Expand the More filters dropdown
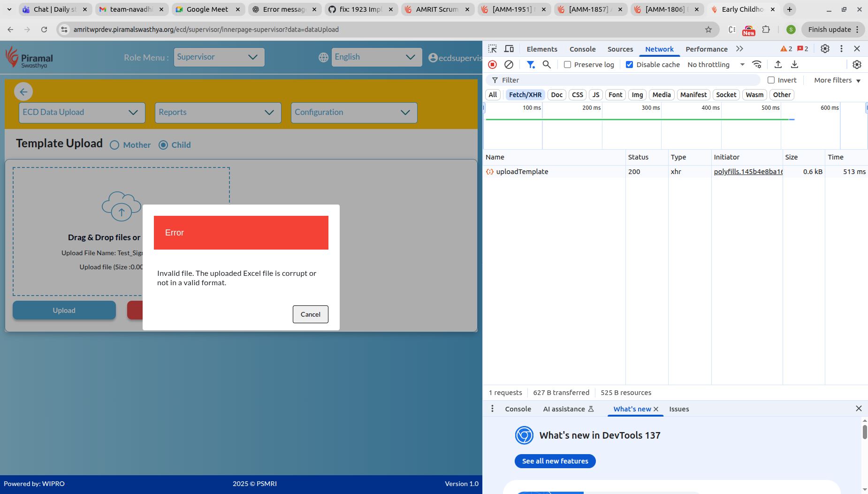The image size is (868, 494). tap(837, 80)
